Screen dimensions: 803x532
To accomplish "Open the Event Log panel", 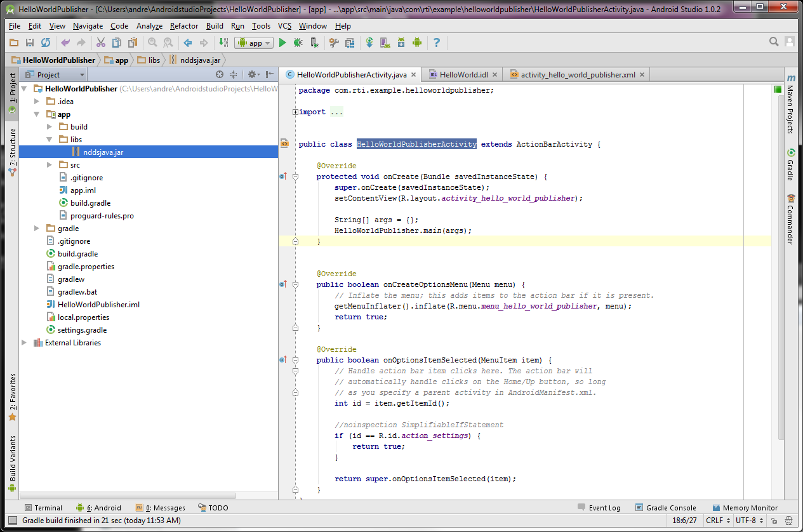I will [599, 508].
